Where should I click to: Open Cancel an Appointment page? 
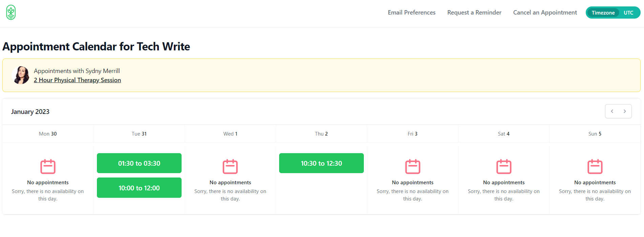click(x=545, y=13)
